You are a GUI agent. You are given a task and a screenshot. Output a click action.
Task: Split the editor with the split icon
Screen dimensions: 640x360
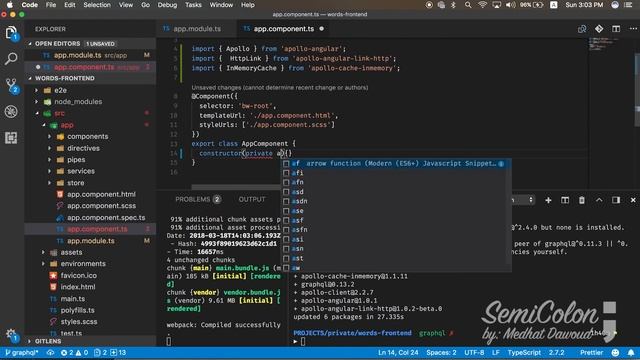click(x=616, y=29)
